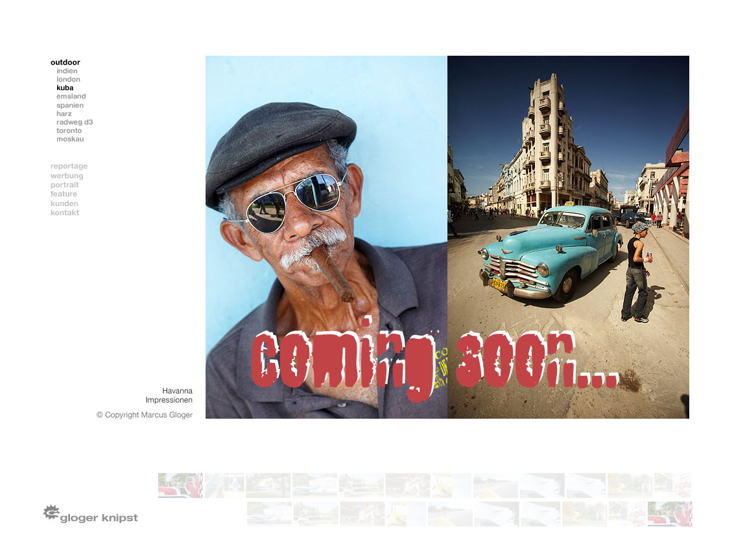The height and width of the screenshot is (560, 747).
Task: Go to the werbung section
Action: click(x=67, y=176)
